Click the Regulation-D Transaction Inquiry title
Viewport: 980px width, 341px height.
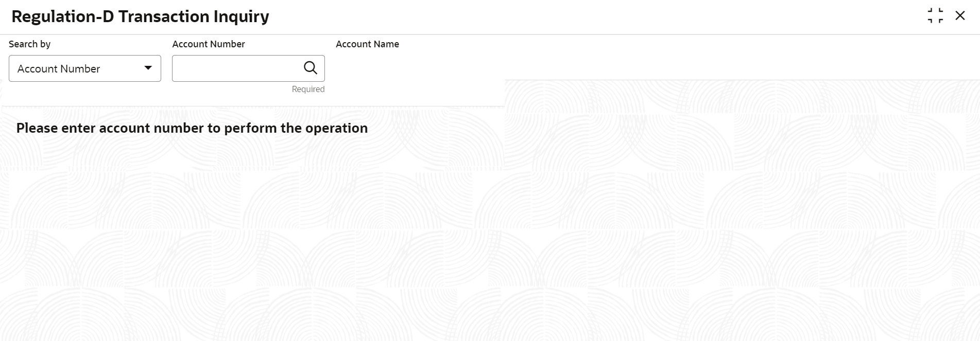pos(140,16)
